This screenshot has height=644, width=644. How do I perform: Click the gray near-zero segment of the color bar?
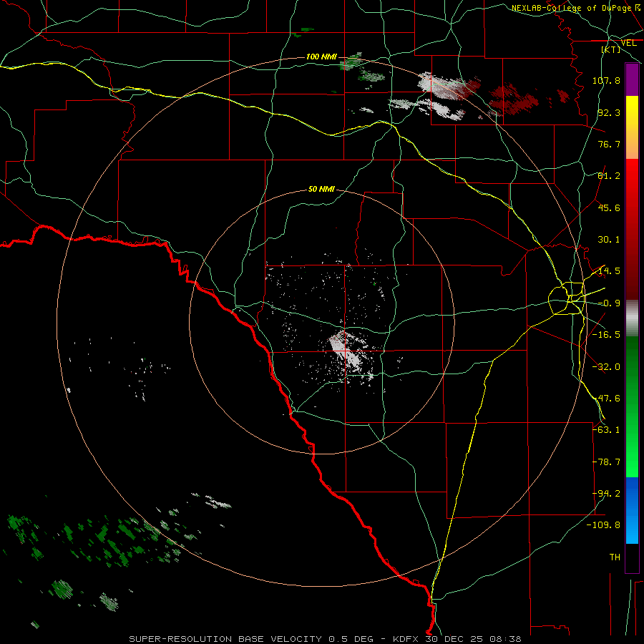(x=632, y=318)
